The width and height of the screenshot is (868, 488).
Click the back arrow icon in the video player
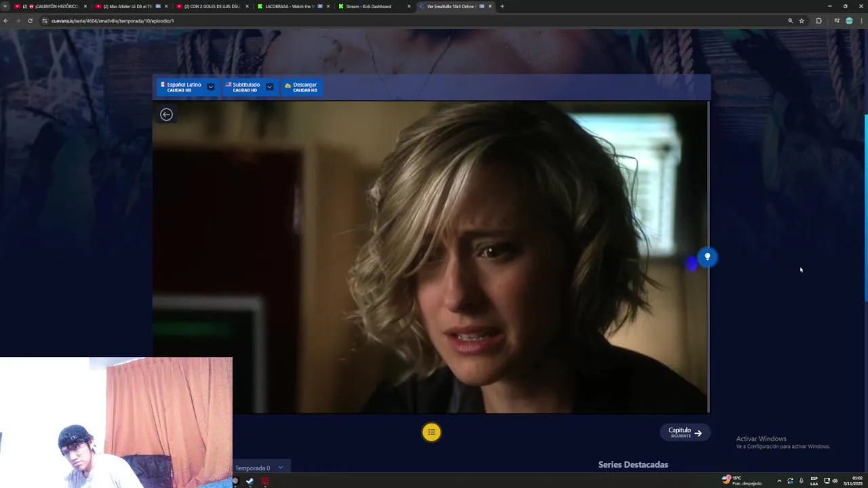pos(166,115)
